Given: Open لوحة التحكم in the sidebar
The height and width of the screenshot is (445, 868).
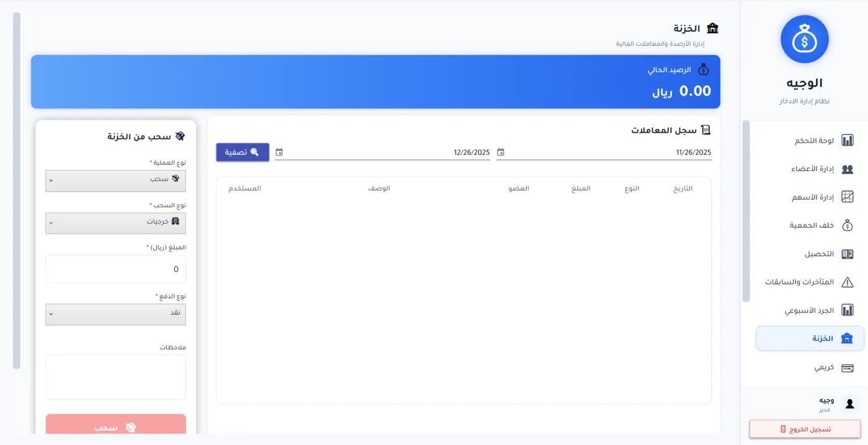Looking at the screenshot, I should click(x=810, y=141).
